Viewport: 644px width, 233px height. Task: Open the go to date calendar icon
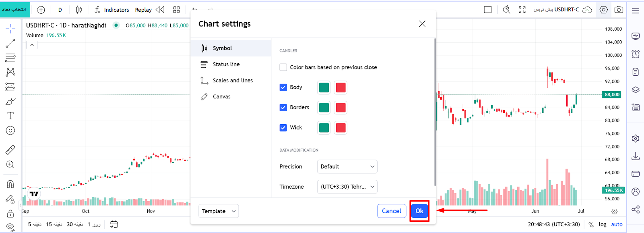click(x=114, y=224)
